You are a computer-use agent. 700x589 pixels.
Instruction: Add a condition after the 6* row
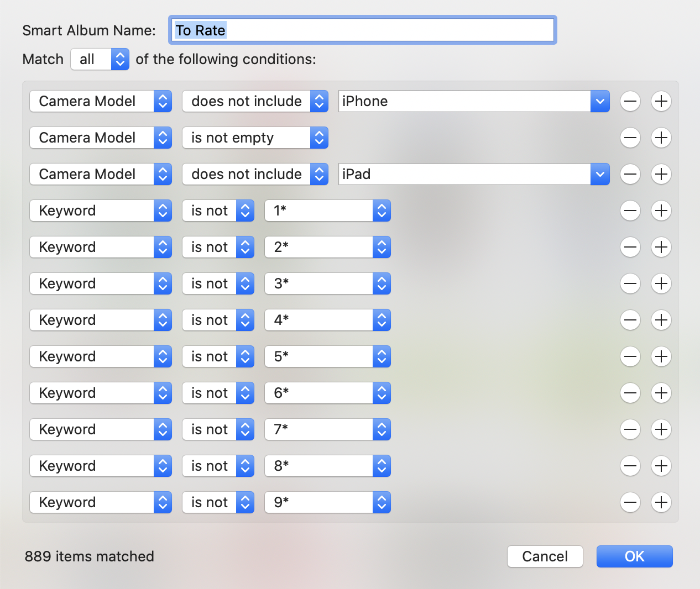tap(661, 393)
